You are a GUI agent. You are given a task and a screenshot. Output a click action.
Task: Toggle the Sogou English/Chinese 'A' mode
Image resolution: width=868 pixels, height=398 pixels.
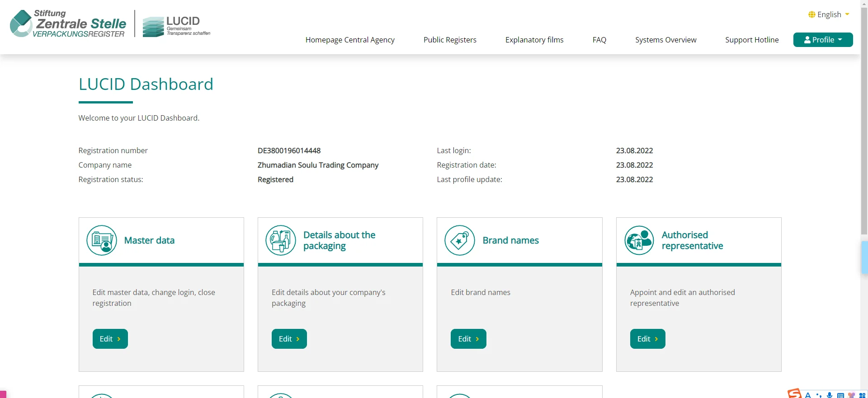coord(808,395)
